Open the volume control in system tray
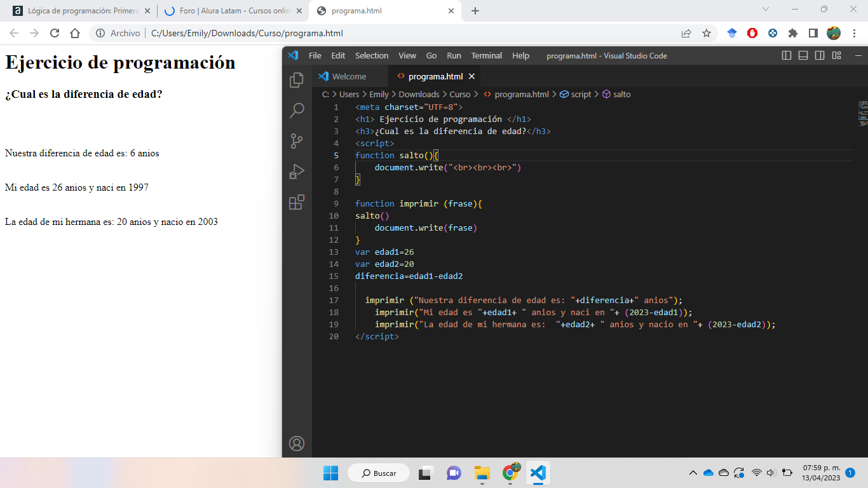The width and height of the screenshot is (868, 488). point(771,473)
